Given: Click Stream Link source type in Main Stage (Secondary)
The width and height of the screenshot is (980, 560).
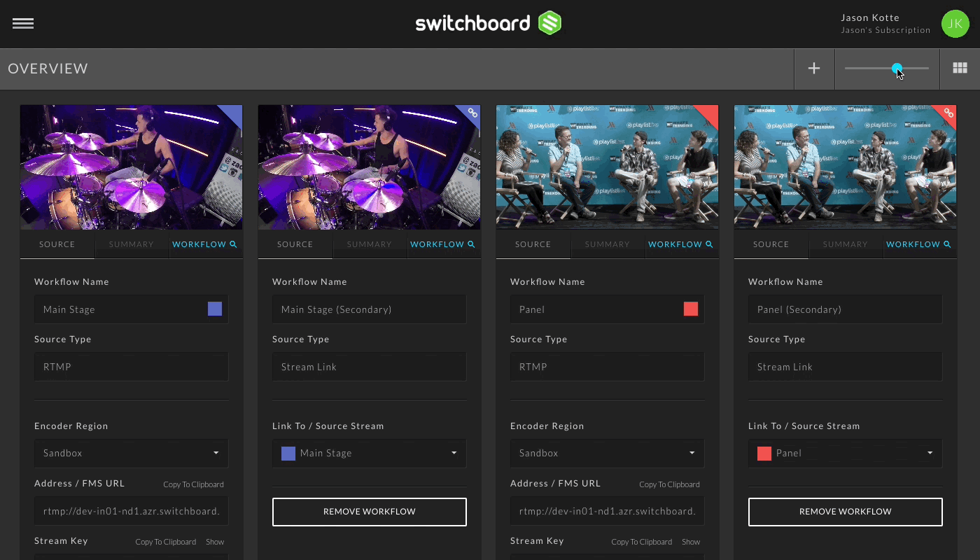Looking at the screenshot, I should click(370, 367).
